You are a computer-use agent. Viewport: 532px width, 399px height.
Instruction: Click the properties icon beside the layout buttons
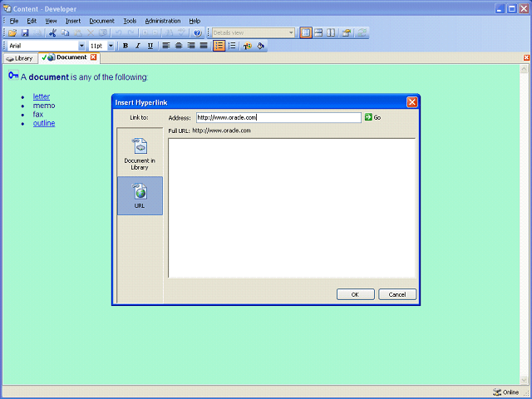347,33
